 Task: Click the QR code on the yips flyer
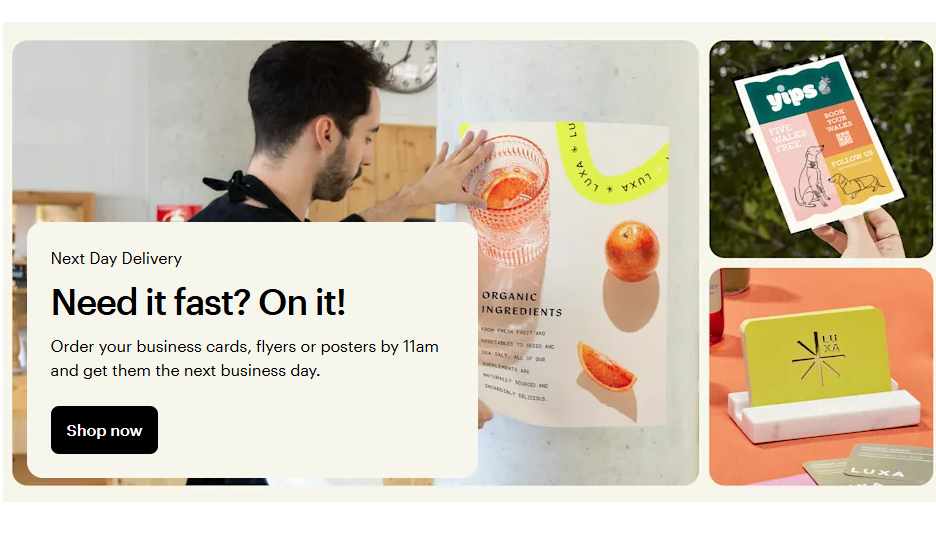(843, 139)
